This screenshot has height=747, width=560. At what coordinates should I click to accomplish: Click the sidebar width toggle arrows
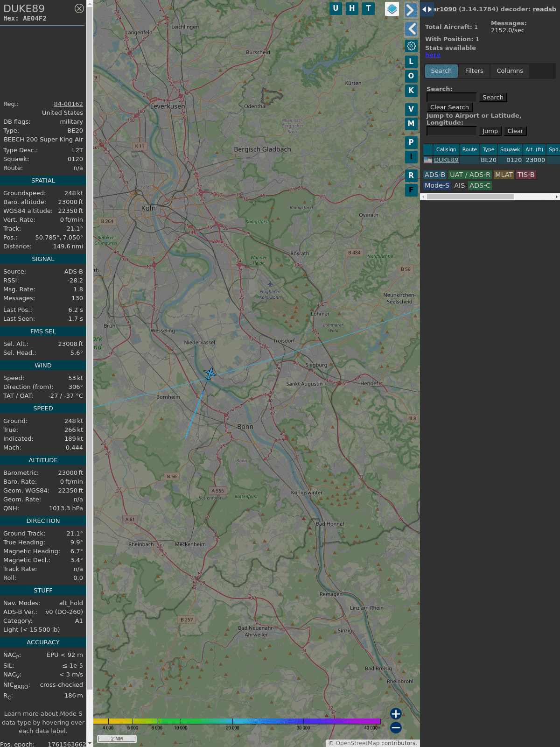427,9
